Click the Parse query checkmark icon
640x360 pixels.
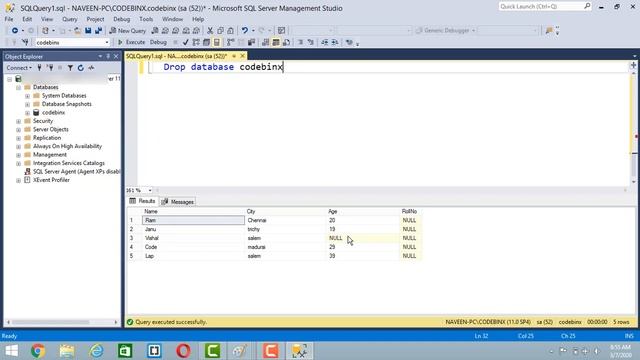186,42
